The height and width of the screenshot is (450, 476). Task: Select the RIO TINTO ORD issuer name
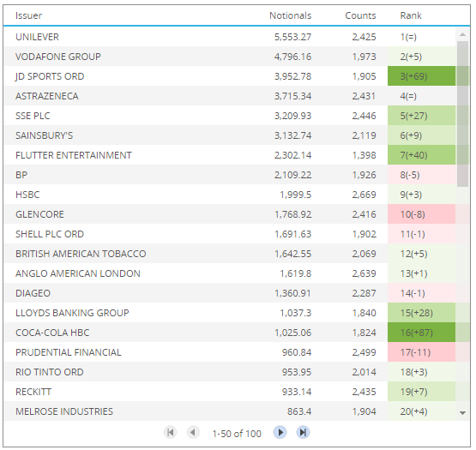pos(50,372)
